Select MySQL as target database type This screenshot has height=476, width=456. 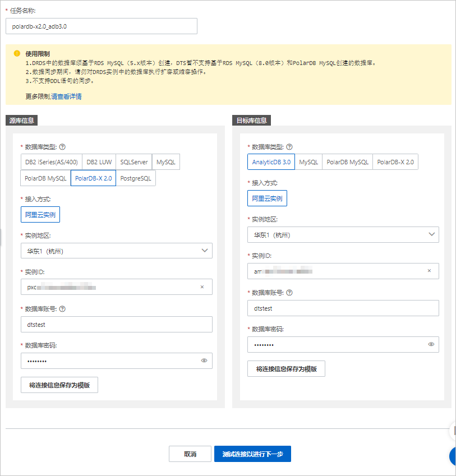(x=308, y=162)
